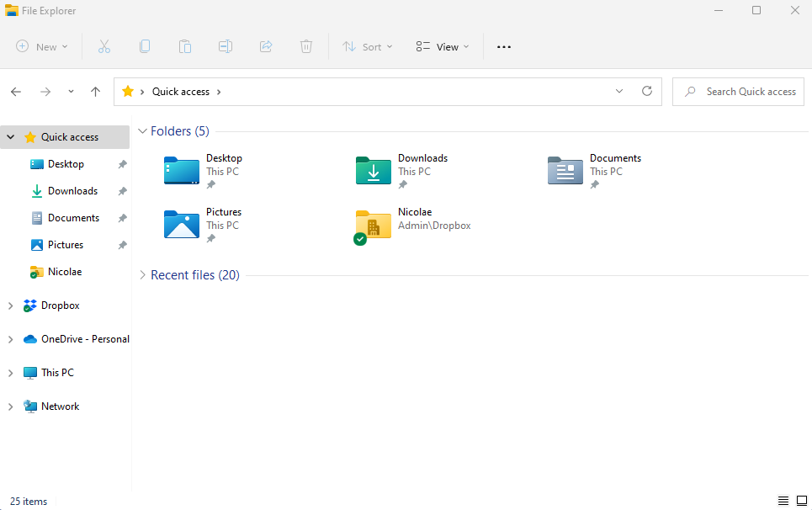
Task: Switch to details view layout
Action: 783,501
